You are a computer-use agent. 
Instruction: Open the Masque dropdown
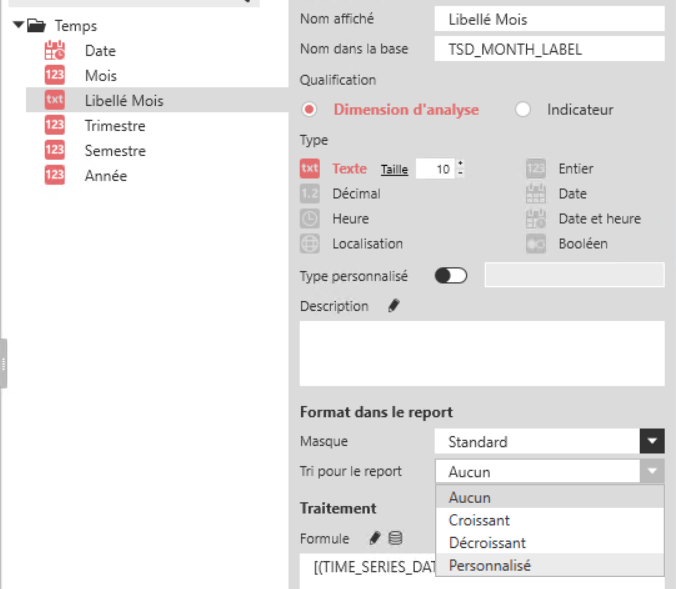pyautogui.click(x=652, y=441)
